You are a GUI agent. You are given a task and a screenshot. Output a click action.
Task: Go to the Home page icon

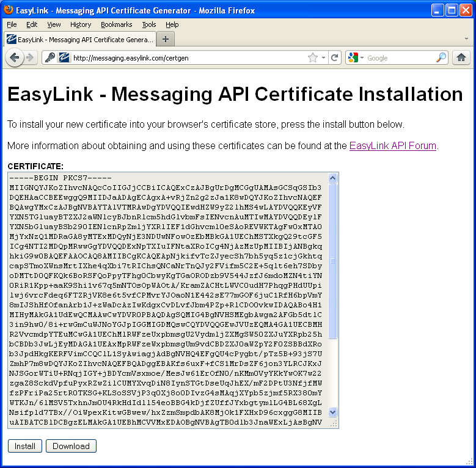461,57
